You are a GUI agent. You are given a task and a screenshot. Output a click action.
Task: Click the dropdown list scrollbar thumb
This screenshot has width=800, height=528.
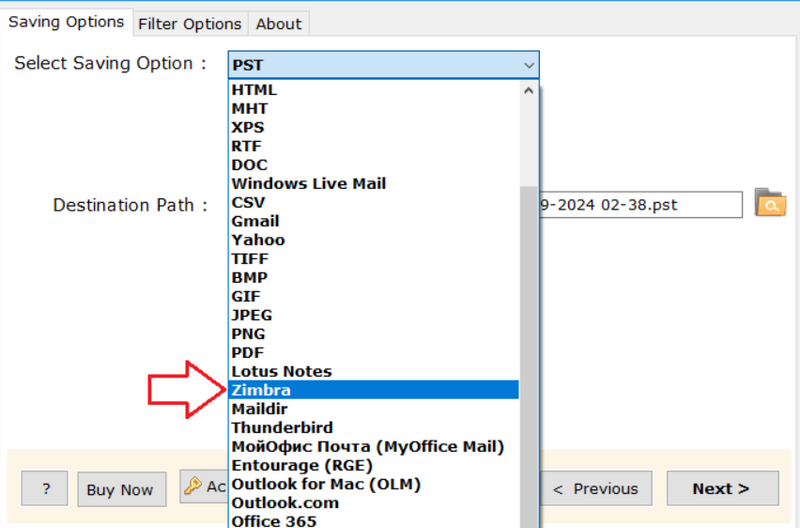pyautogui.click(x=529, y=357)
